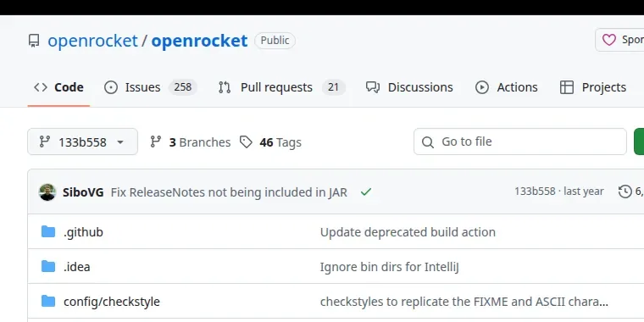Viewport: 644px width, 322px height.
Task: Click the Projects tab table icon
Action: coord(567,87)
